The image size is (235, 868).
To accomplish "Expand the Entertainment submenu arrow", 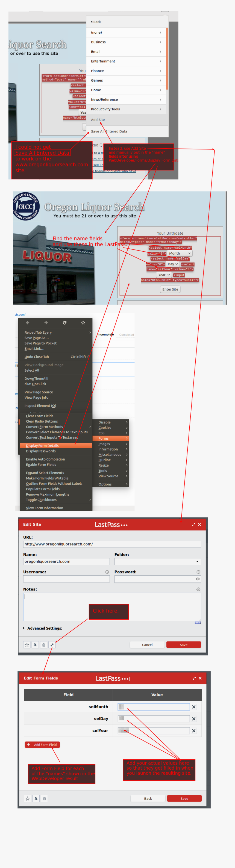I will tap(160, 61).
